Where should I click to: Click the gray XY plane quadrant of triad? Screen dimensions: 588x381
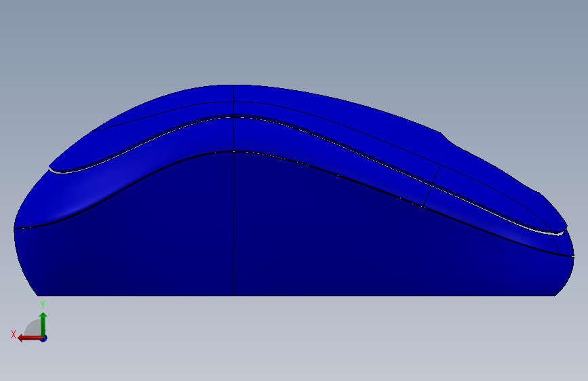pyautogui.click(x=33, y=328)
